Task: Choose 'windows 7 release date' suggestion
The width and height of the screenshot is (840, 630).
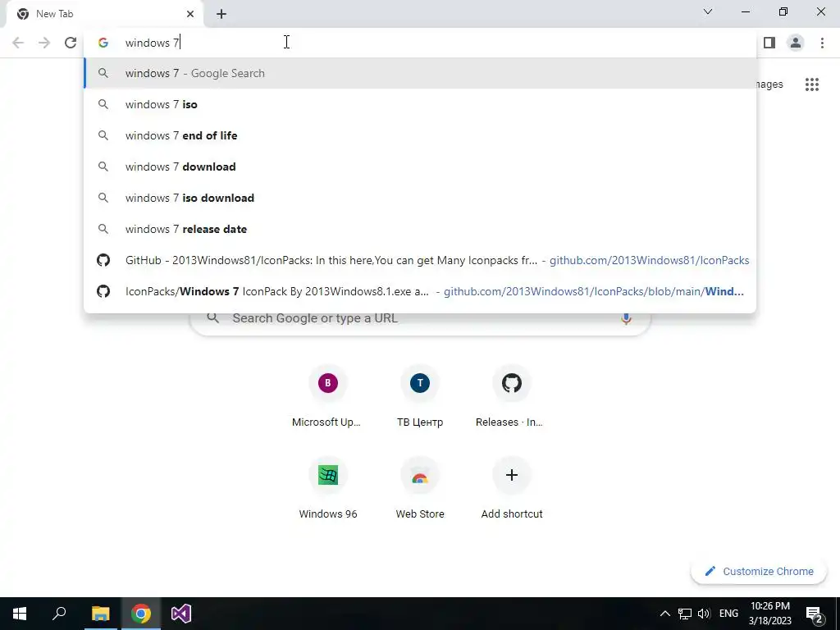Action: point(421,229)
